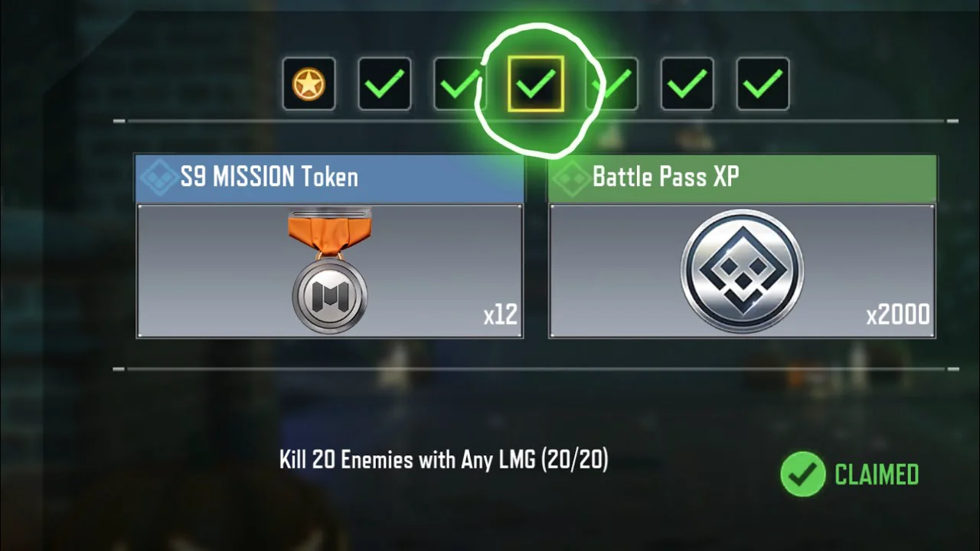
Task: Tap the S9 MISSION Token header
Action: 330,178
